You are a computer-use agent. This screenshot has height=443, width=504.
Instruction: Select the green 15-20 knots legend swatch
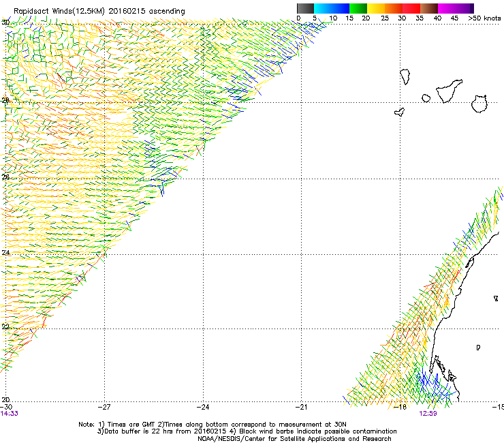[358, 8]
